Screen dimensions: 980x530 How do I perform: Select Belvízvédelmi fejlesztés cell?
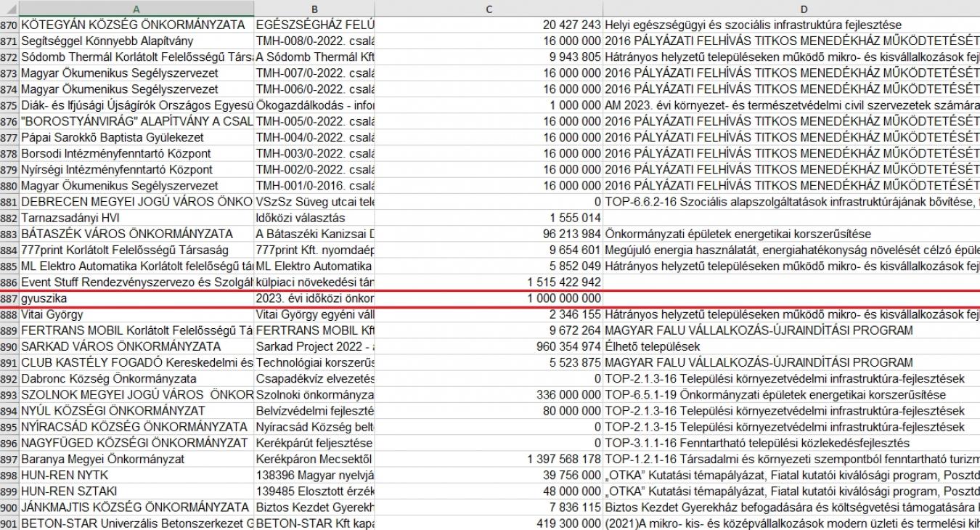coord(314,411)
